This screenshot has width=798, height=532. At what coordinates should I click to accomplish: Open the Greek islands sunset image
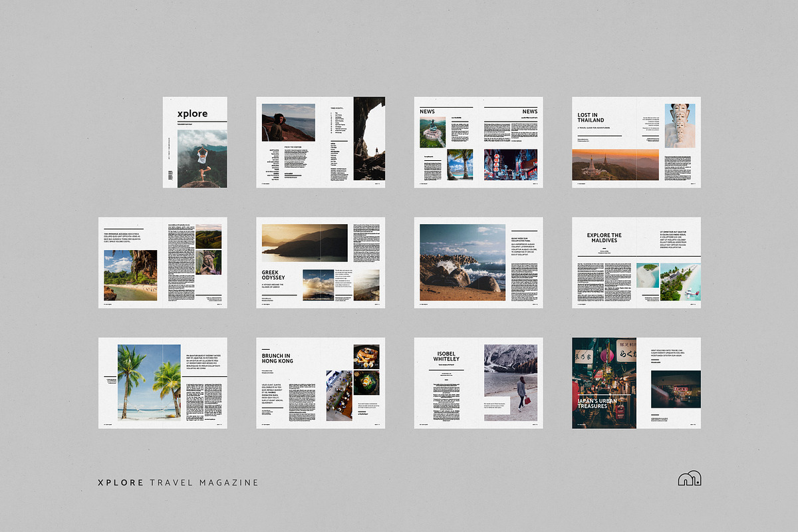[x=305, y=243]
